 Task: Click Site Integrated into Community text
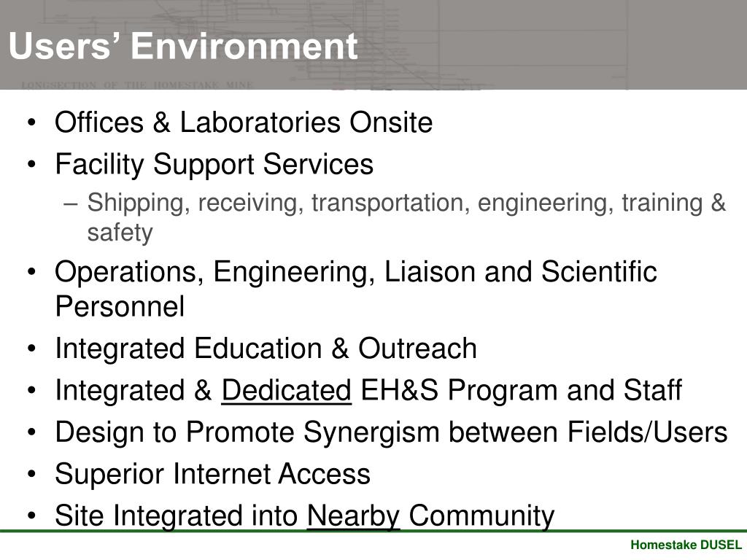[305, 517]
